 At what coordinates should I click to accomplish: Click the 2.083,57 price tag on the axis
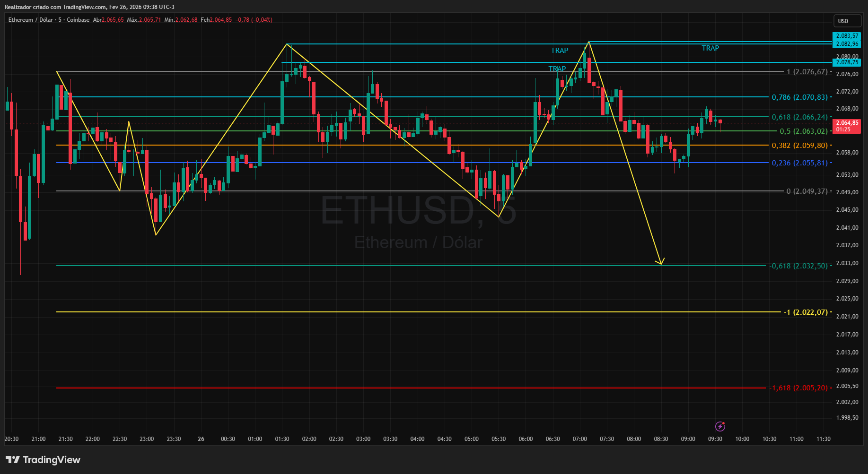(x=847, y=36)
